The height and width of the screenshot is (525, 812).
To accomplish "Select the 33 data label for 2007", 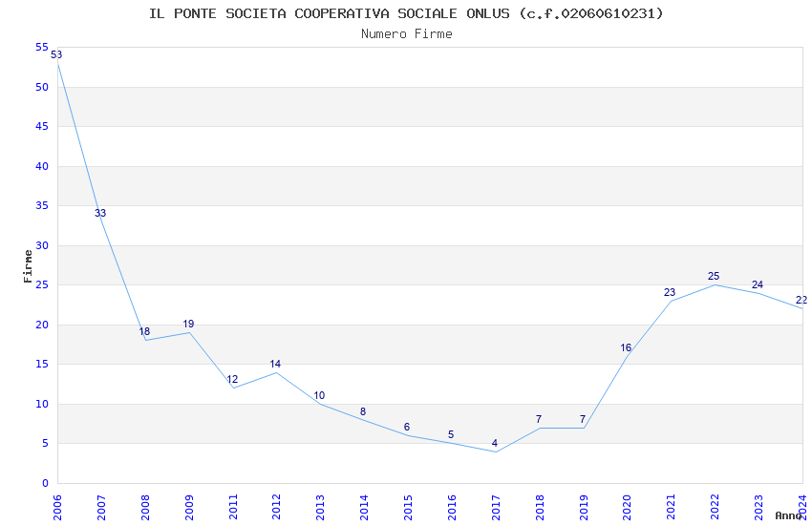I will 100,213.
